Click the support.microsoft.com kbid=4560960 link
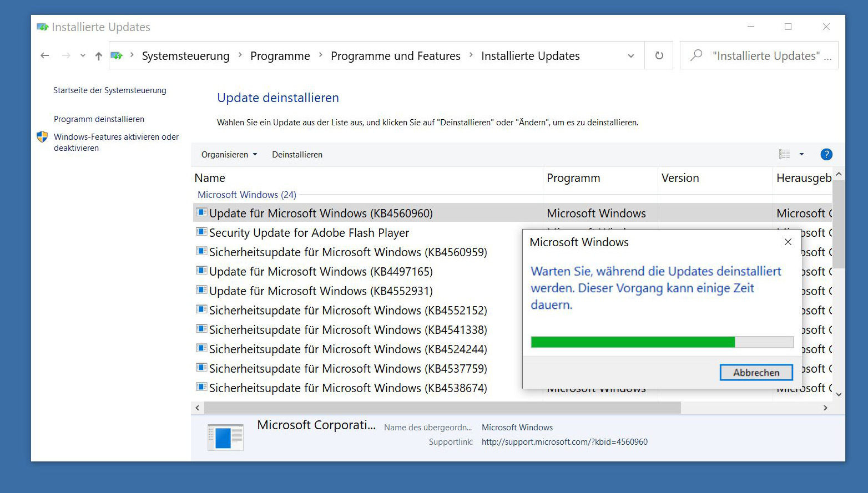Image resolution: width=868 pixels, height=493 pixels. 564,442
